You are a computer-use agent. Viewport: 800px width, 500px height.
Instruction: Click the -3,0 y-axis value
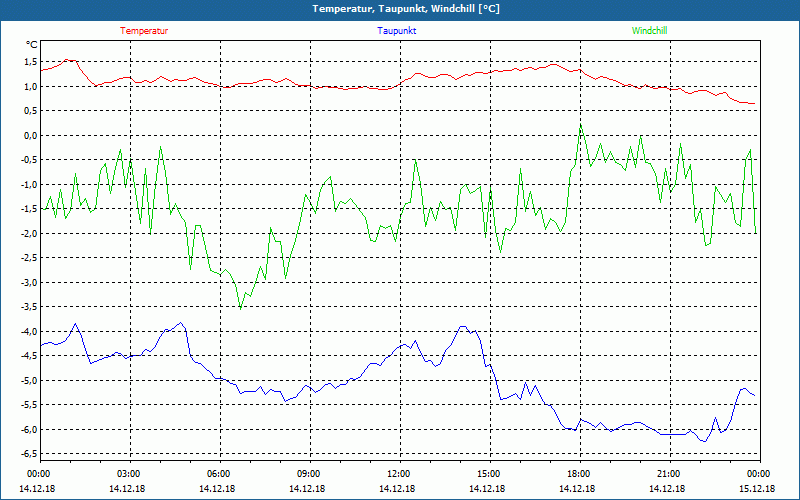pos(29,283)
